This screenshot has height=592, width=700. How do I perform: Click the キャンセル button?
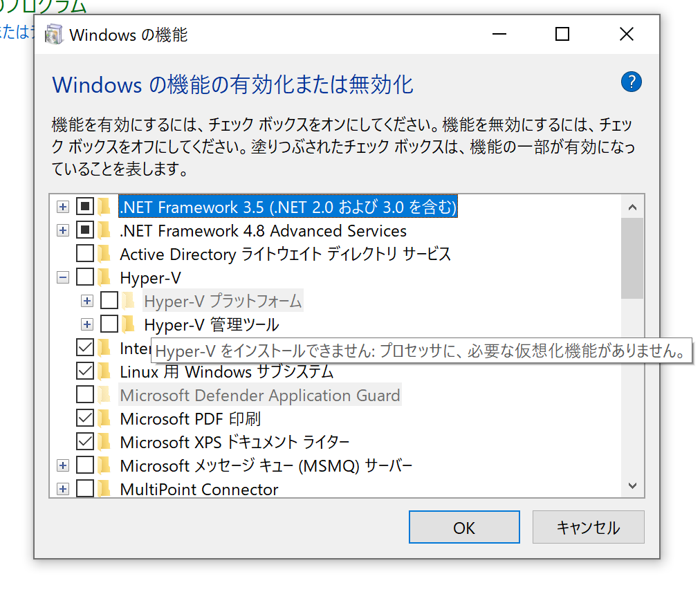click(x=588, y=527)
